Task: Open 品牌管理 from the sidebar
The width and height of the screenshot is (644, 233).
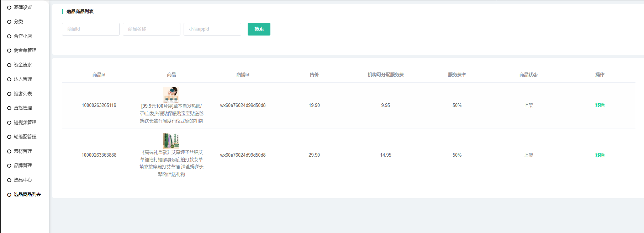Action: click(x=23, y=166)
